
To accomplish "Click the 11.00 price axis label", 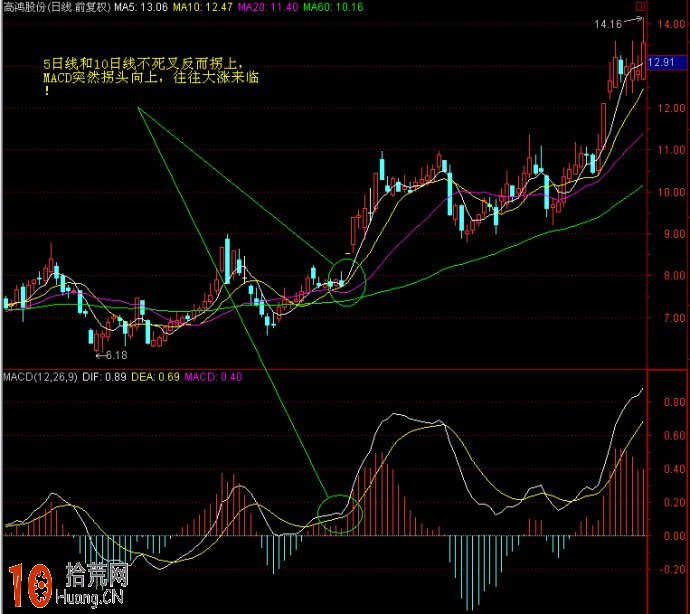I will 672,150.
